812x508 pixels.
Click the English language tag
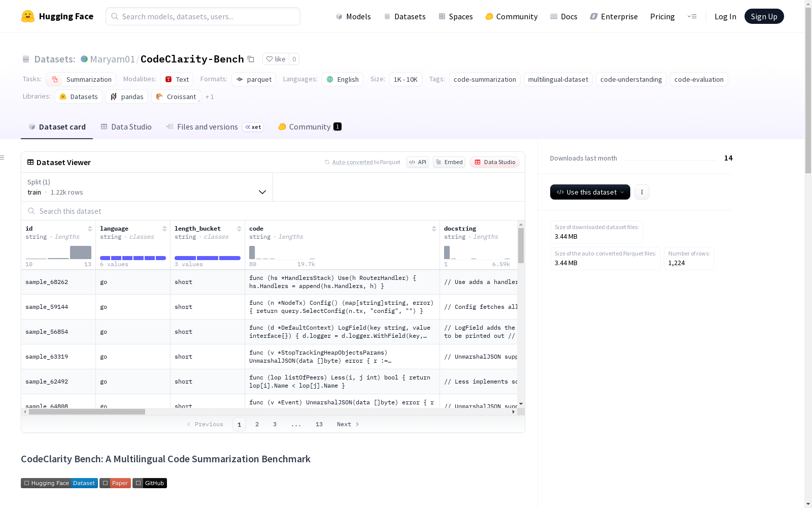[x=343, y=79]
